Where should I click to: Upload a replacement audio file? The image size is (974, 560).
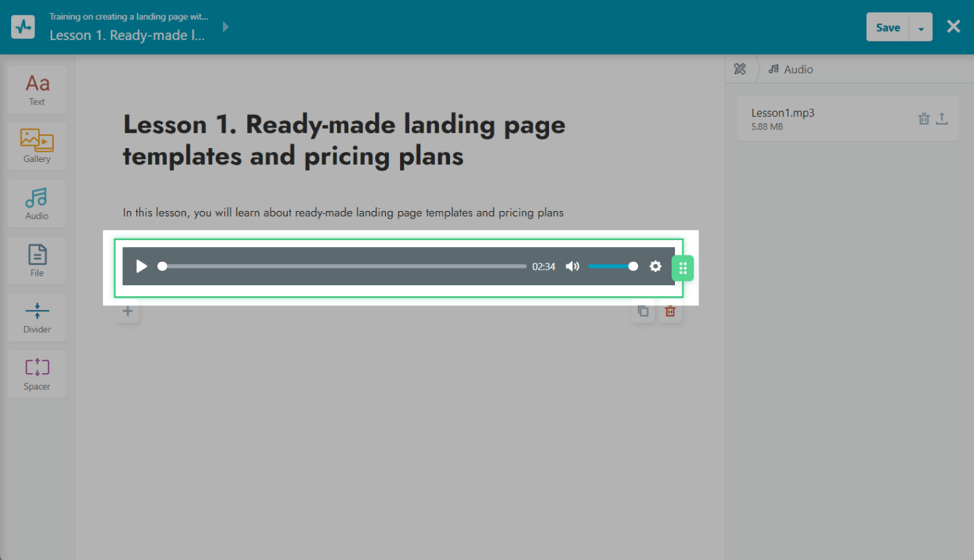pyautogui.click(x=941, y=119)
